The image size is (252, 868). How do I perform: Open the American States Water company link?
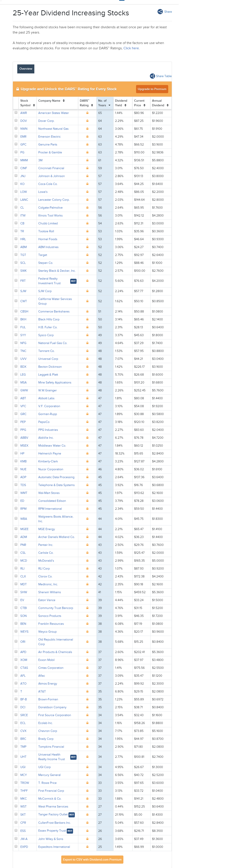[54, 113]
